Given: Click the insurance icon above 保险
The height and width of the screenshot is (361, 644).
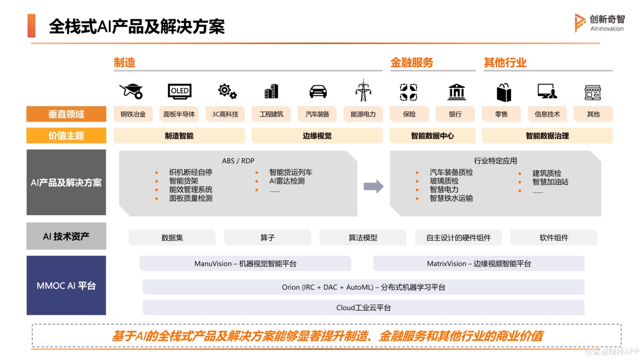Looking at the screenshot, I should coord(409,92).
